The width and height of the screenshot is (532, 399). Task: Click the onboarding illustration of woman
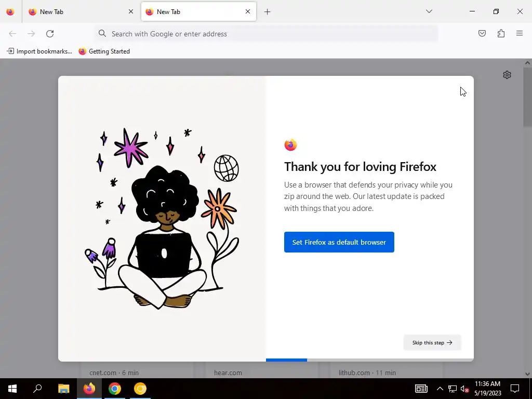click(x=162, y=219)
